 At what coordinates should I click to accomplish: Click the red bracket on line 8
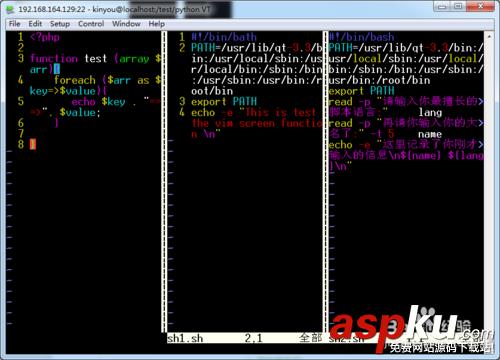tap(33, 144)
